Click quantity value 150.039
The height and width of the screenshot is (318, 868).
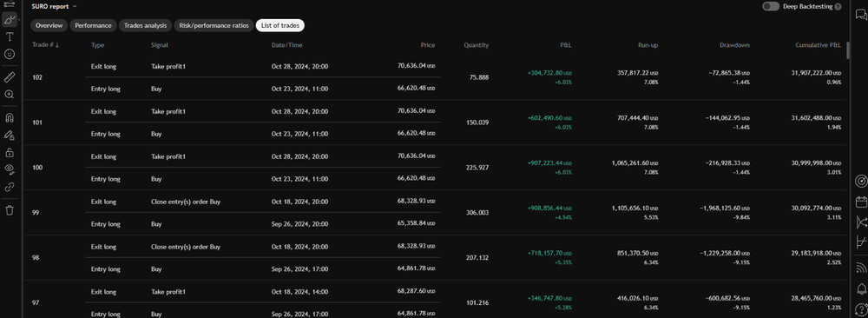[478, 123]
